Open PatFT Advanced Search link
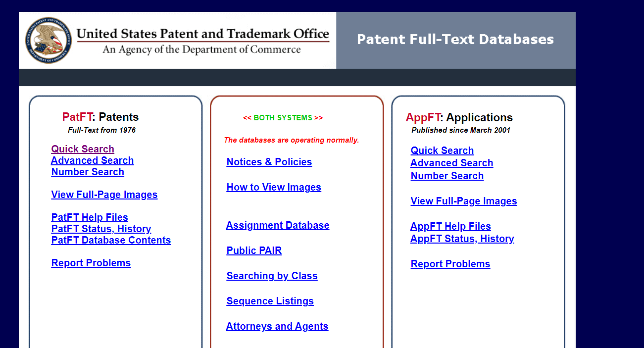This screenshot has width=644, height=348. (92, 160)
